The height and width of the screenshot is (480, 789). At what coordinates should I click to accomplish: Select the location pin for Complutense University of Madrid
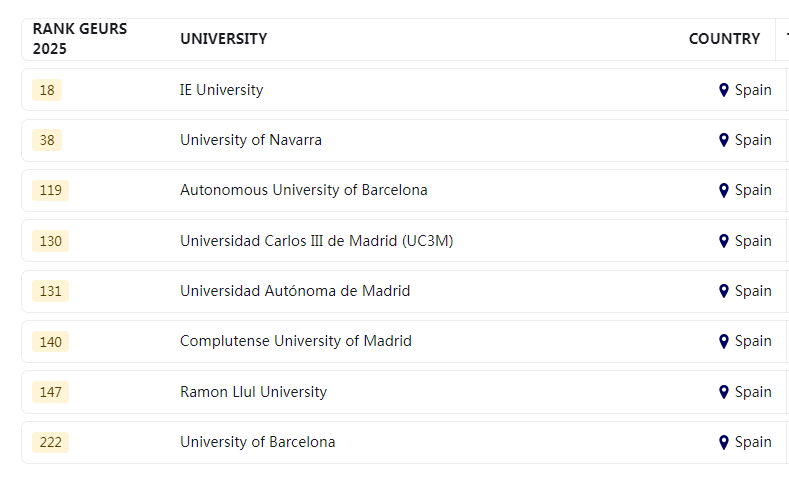pos(724,341)
